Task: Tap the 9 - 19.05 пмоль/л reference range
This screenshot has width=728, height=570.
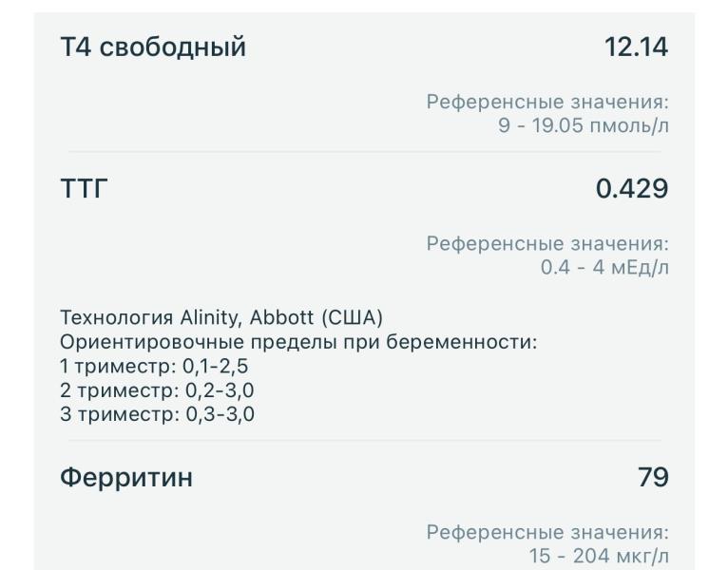Action: click(584, 125)
